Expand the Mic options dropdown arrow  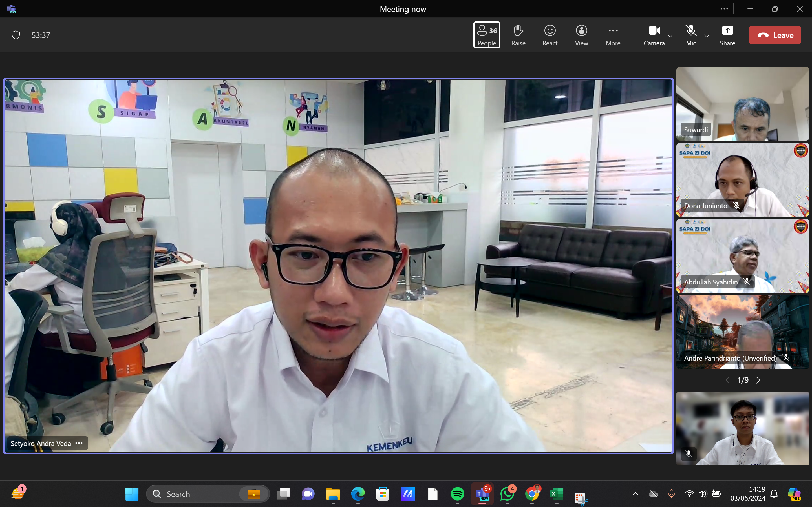(707, 36)
